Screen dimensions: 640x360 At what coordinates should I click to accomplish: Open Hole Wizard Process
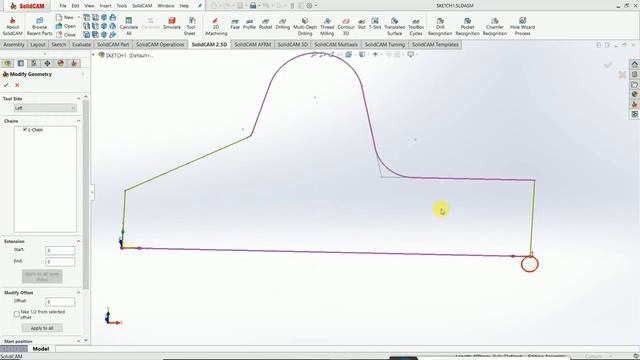(x=522, y=27)
